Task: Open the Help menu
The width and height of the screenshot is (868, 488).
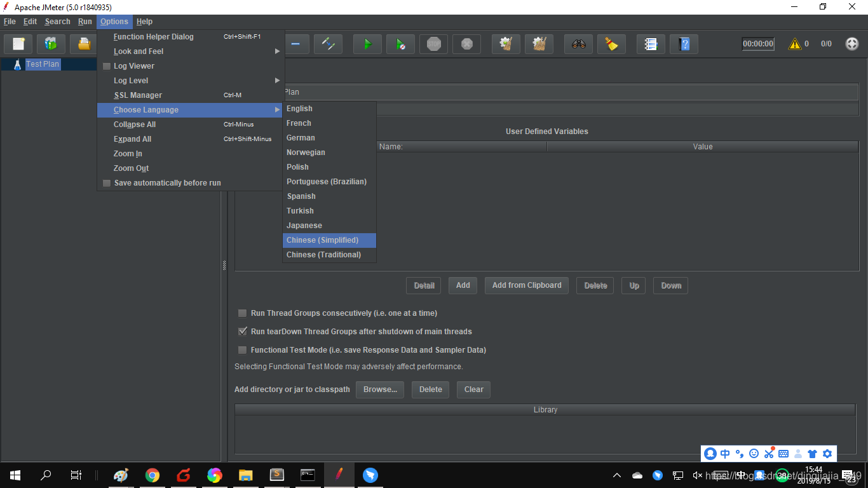Action: (x=145, y=22)
